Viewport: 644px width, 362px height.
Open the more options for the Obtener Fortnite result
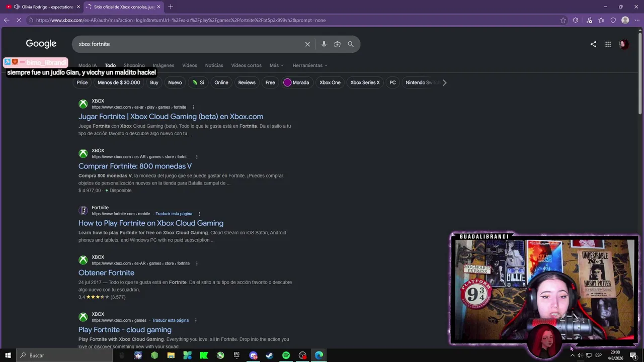click(197, 263)
